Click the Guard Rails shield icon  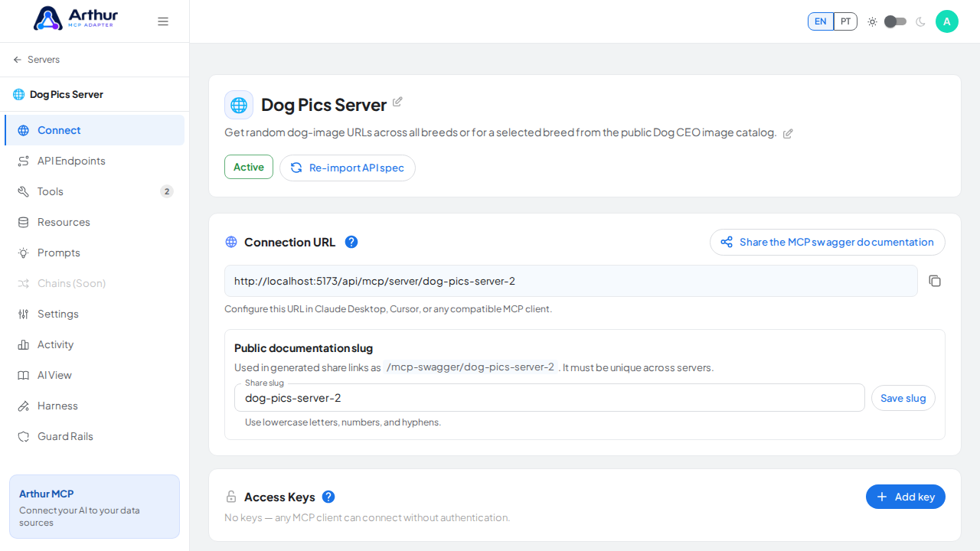(24, 436)
